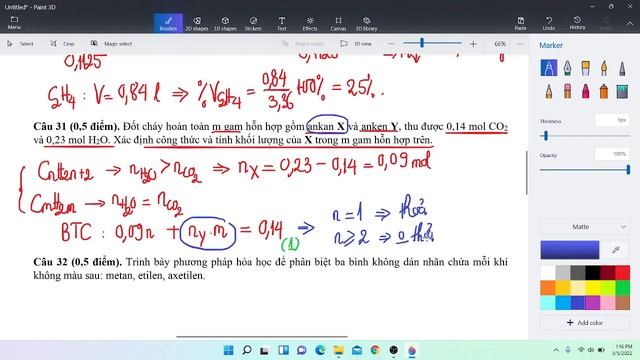640x360 pixels.
Task: Click the Opacity slider handle
Action: pyautogui.click(x=628, y=169)
